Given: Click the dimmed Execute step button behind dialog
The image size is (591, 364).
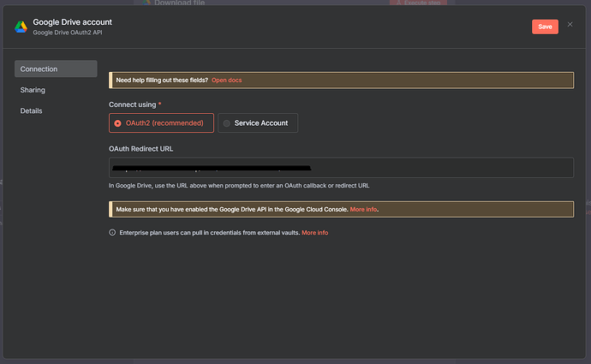Looking at the screenshot, I should (417, 3).
